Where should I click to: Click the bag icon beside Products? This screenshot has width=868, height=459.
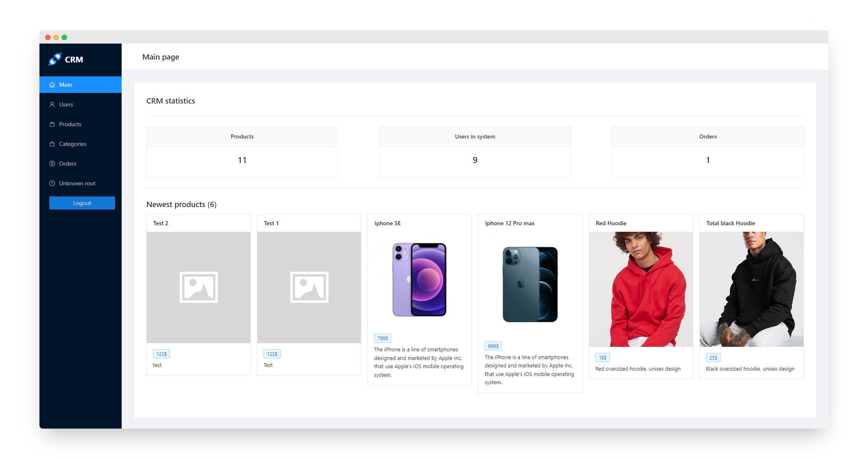(x=52, y=124)
